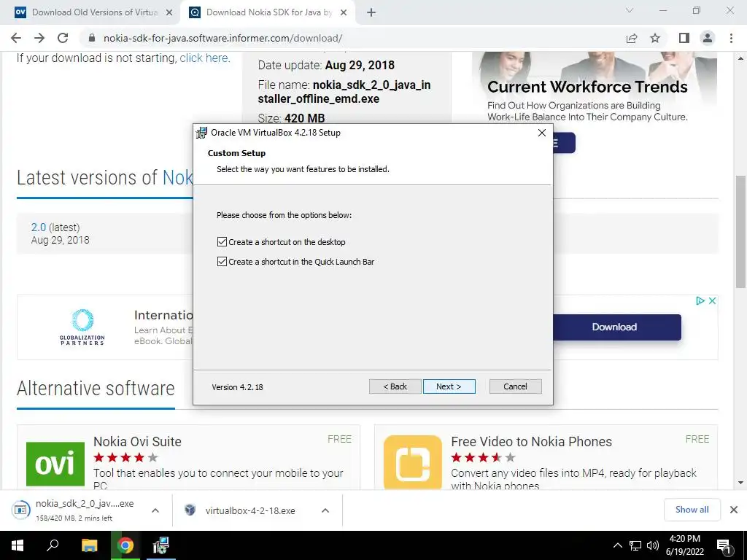Click Chrome icon in taskbar
This screenshot has height=560, width=747.
pos(125,545)
